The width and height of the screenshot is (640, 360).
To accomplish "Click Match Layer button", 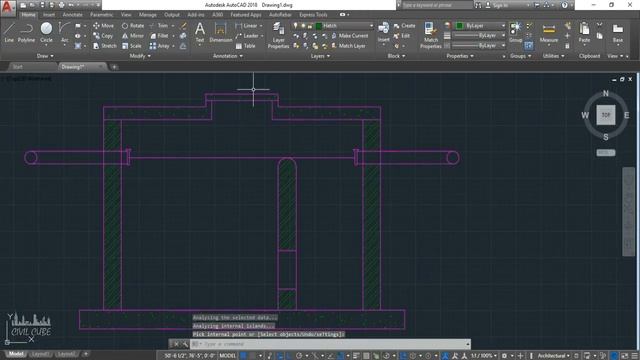I will point(348,46).
